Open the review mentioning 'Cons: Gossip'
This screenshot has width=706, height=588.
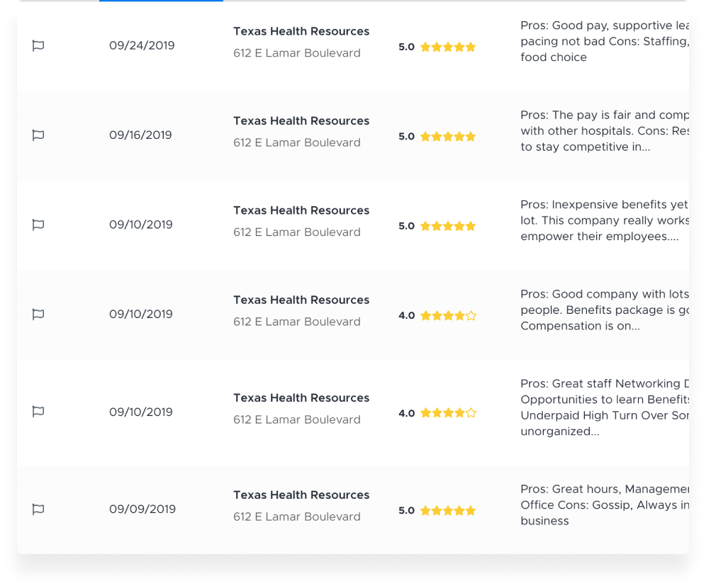coord(604,505)
